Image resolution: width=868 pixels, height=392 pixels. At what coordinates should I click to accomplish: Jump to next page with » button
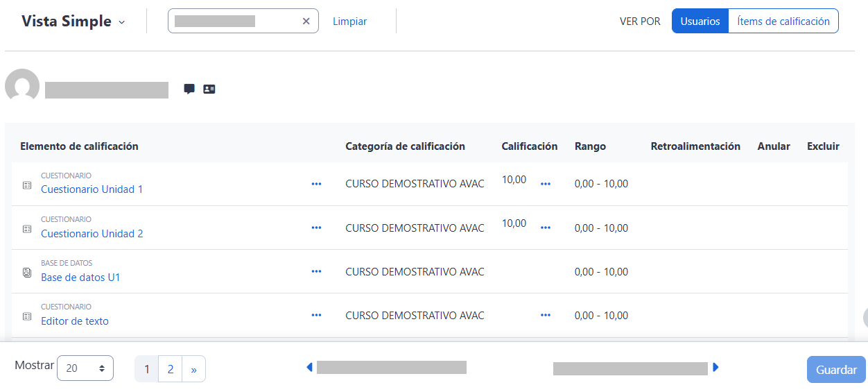point(193,369)
